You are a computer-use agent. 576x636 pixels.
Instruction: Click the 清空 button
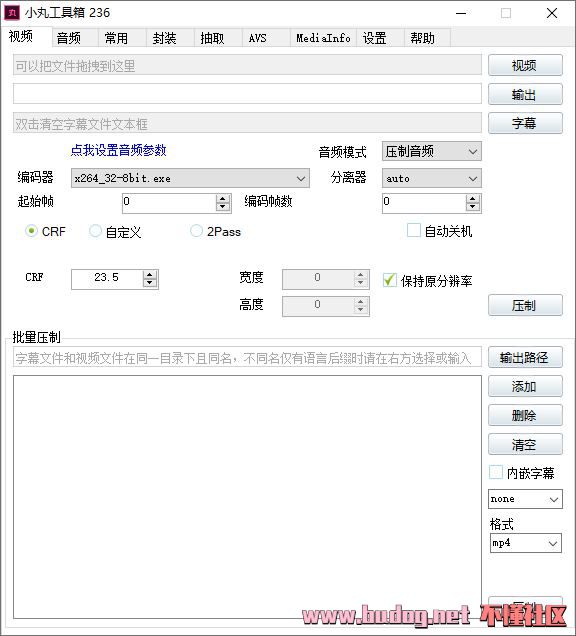coord(525,444)
